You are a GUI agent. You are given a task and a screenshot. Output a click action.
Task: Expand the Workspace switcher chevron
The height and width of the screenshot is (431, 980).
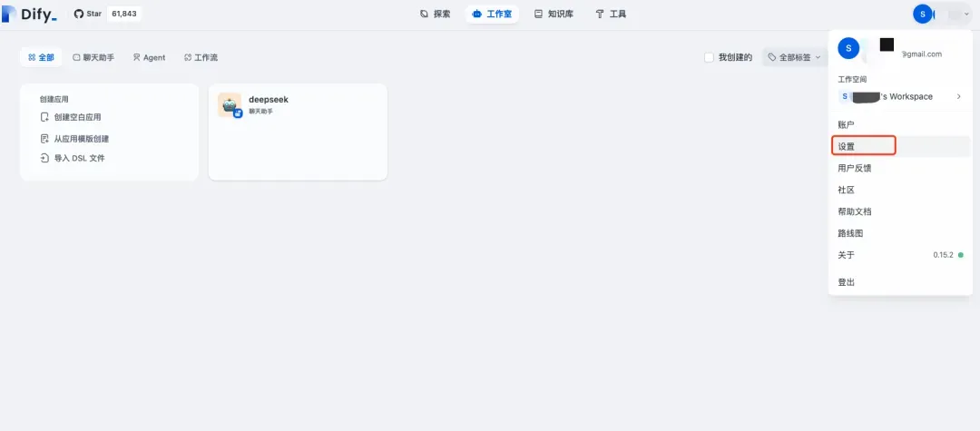[x=959, y=97]
